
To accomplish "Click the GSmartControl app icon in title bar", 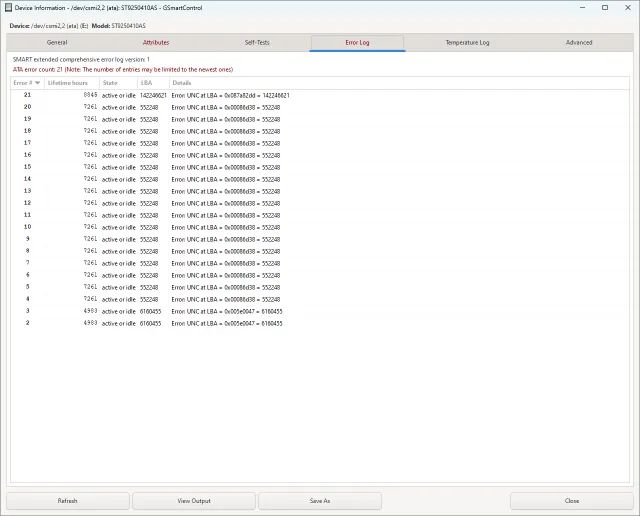I will [8, 7].
